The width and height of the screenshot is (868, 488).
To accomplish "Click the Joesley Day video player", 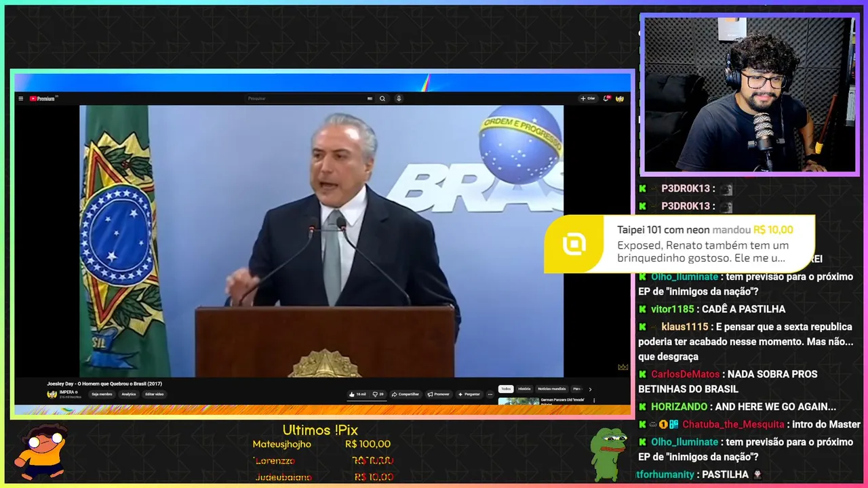I will coord(321,241).
